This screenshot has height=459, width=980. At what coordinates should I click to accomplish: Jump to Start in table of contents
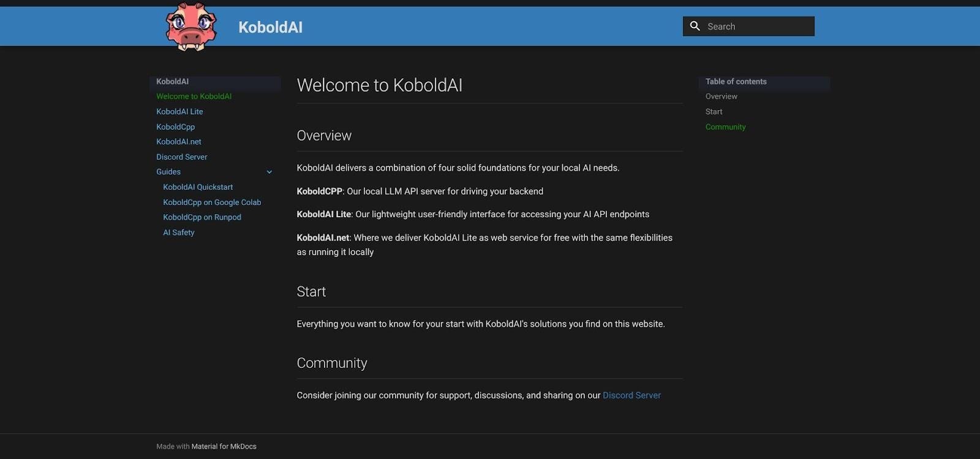pos(714,111)
